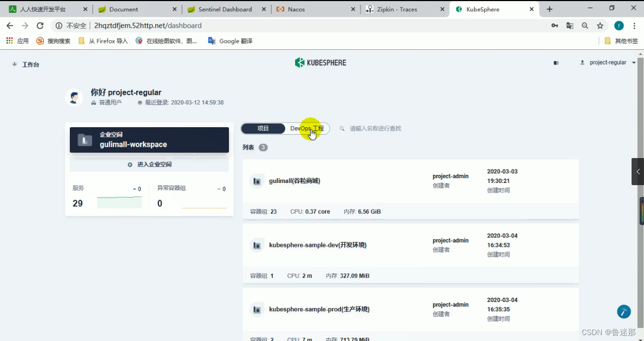
Task: Open the documentation icon beside project-regular
Action: (x=556, y=63)
